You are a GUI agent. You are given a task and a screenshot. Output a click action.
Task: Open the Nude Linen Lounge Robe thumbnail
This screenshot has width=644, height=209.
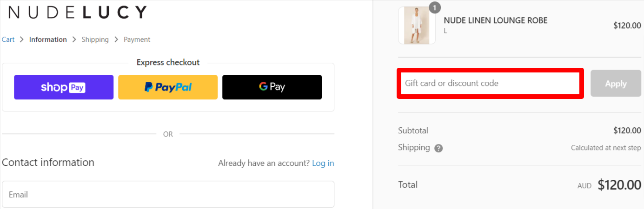coord(417,26)
